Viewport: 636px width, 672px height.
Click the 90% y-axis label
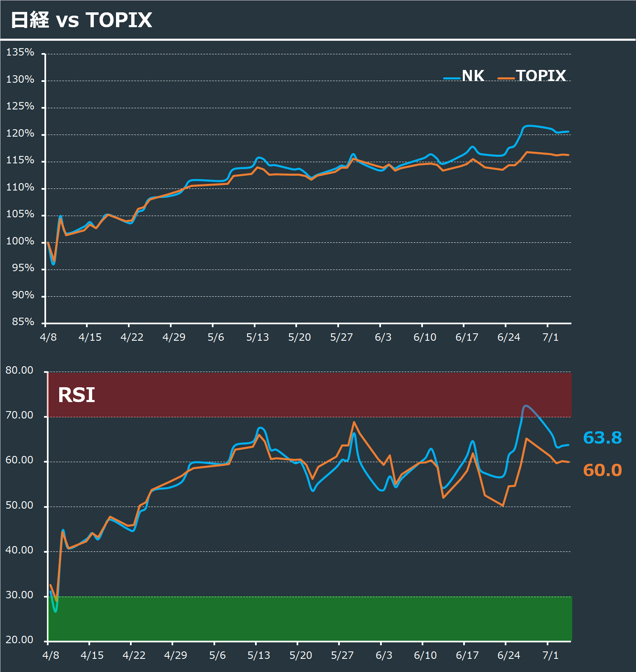click(23, 295)
